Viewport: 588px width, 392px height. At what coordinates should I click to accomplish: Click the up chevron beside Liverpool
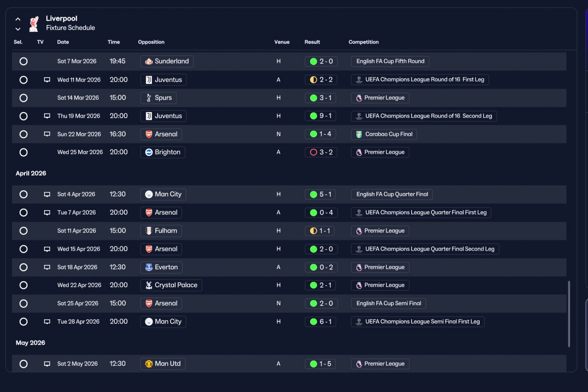(18, 19)
